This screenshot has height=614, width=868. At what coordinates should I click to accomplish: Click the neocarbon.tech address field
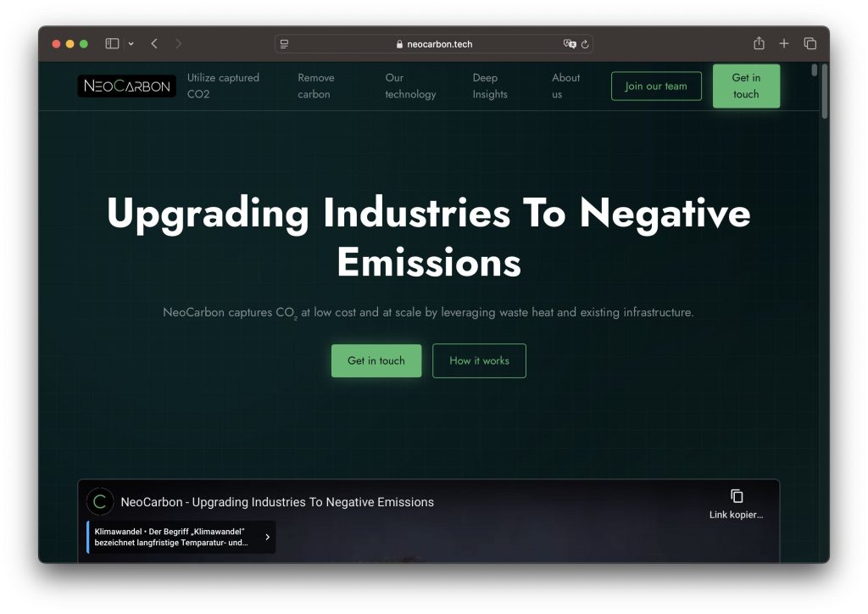pos(434,44)
